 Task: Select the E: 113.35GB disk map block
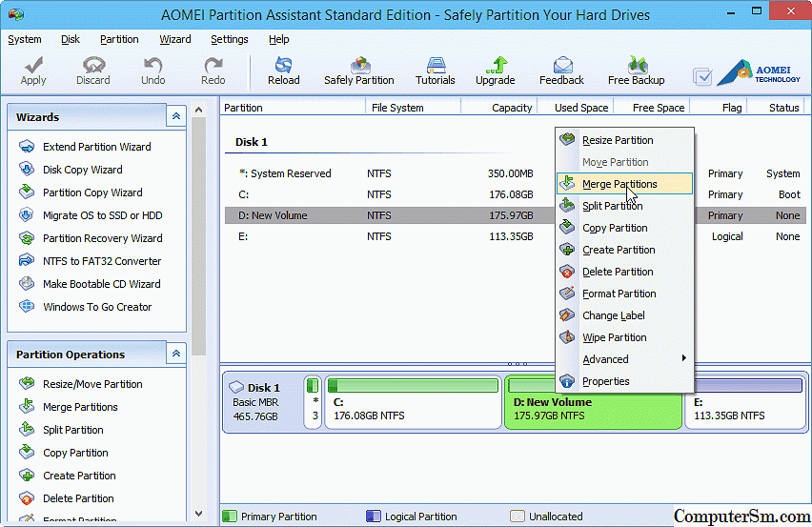point(744,402)
